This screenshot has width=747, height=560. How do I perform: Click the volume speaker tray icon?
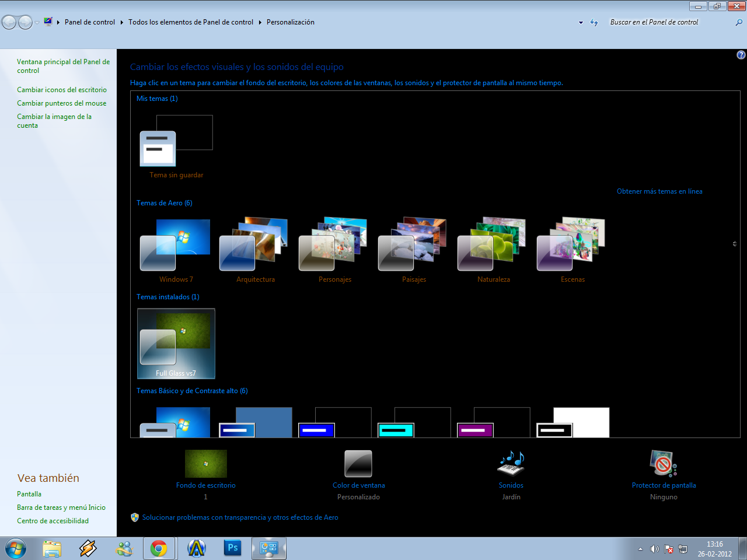coord(654,549)
